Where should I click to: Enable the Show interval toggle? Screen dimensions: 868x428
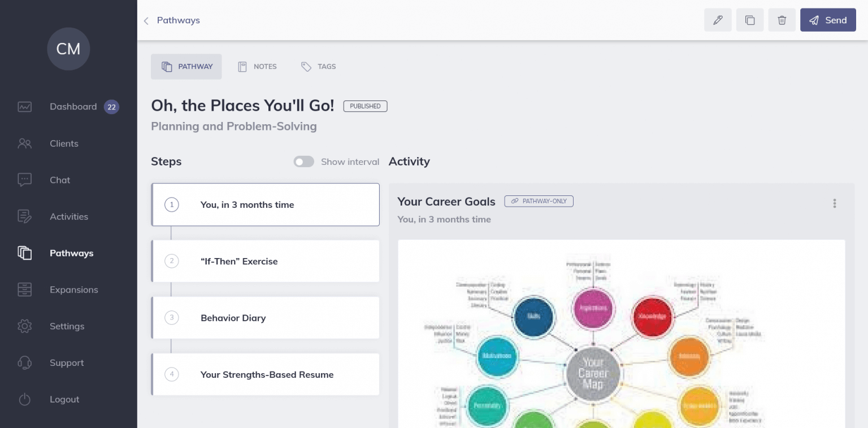click(303, 161)
